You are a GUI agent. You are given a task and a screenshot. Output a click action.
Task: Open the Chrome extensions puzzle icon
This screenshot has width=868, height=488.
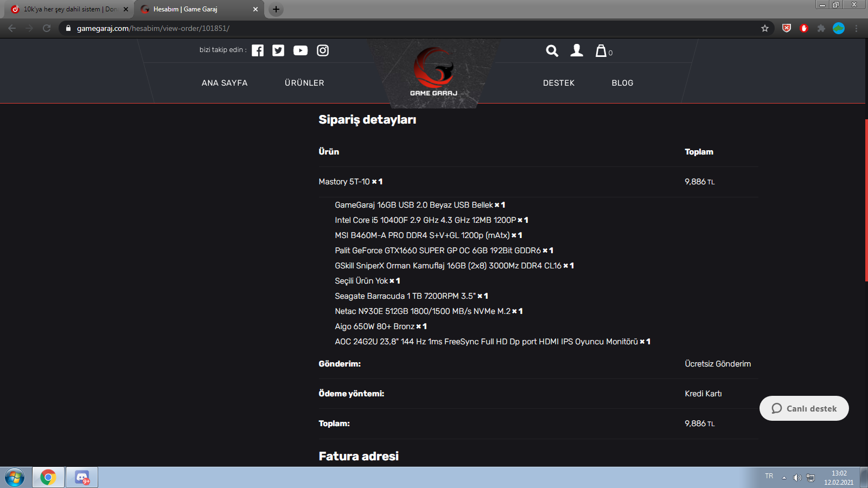click(x=821, y=28)
